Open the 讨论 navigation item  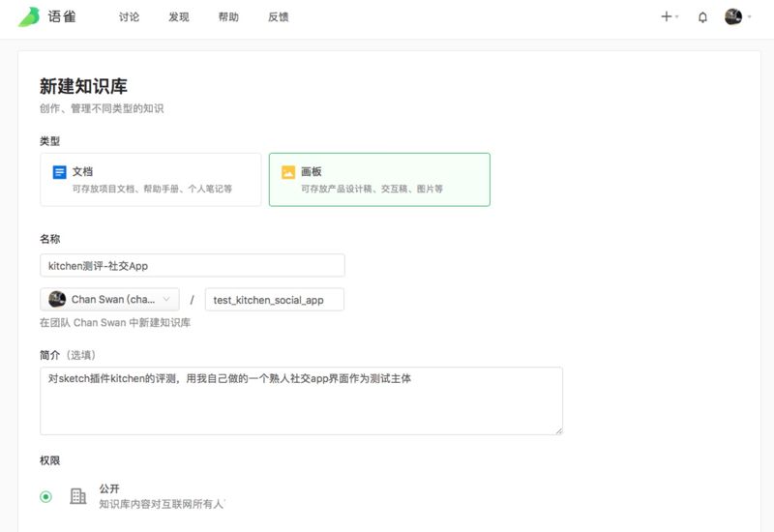[x=129, y=17]
